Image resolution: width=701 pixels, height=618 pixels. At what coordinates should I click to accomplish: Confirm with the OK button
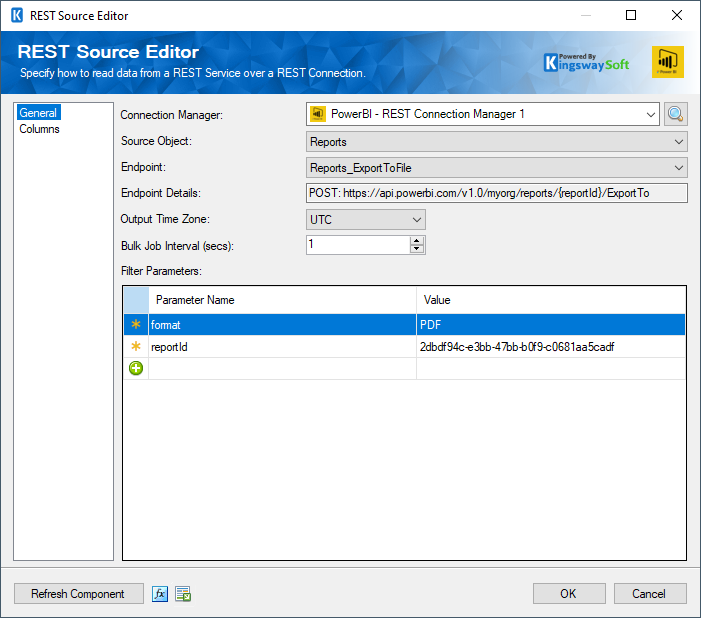point(569,593)
